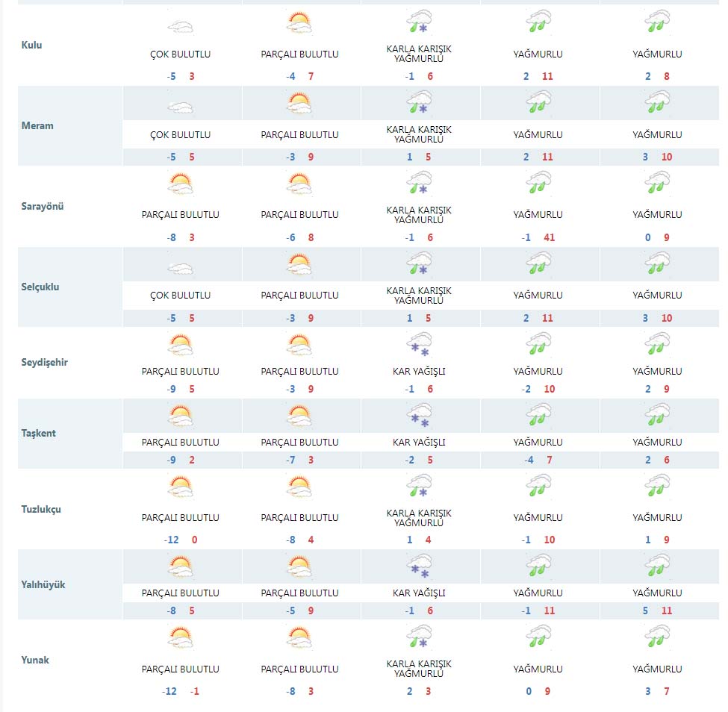Screen dimensions: 728x712
Task: Click Yalıhüyük's snowfall icon
Action: (x=419, y=566)
